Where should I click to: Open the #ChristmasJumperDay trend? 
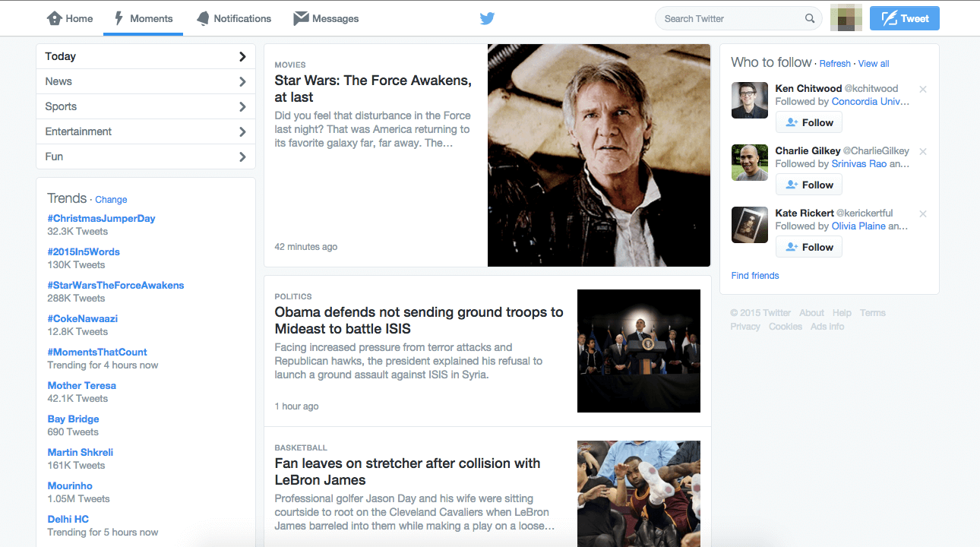[x=101, y=219]
